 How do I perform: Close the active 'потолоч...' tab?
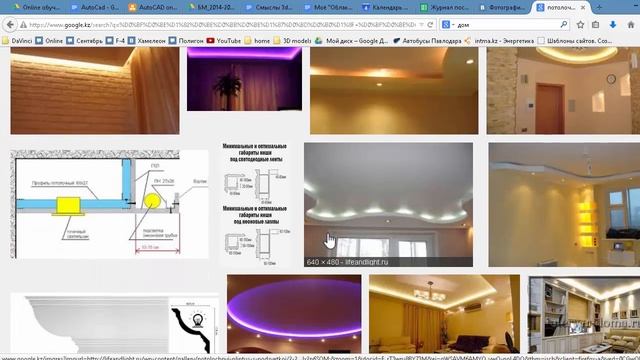(583, 7)
